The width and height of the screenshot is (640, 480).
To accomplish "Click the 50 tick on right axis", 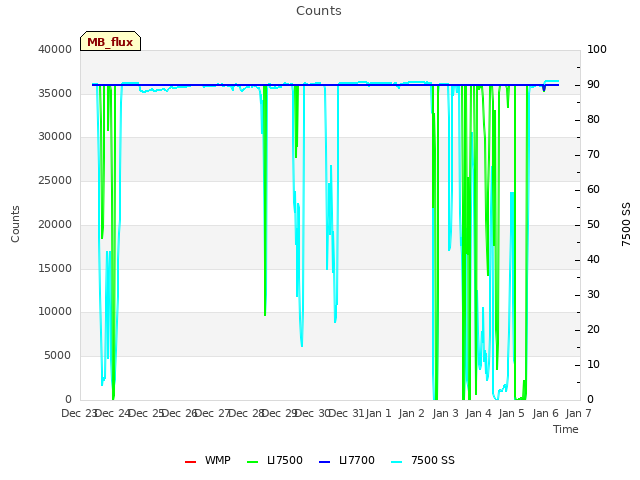I will 593,224.
